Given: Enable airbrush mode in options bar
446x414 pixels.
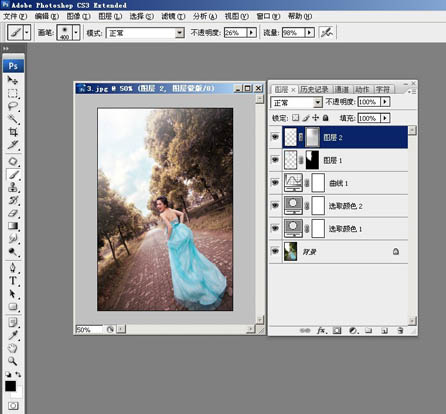Looking at the screenshot, I should 327,32.
